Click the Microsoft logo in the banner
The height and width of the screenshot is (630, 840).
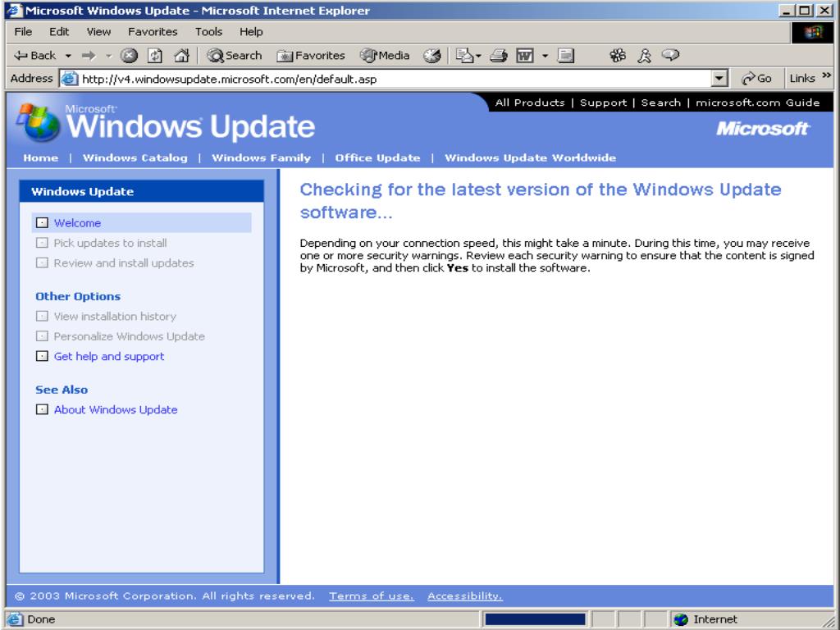pyautogui.click(x=763, y=129)
